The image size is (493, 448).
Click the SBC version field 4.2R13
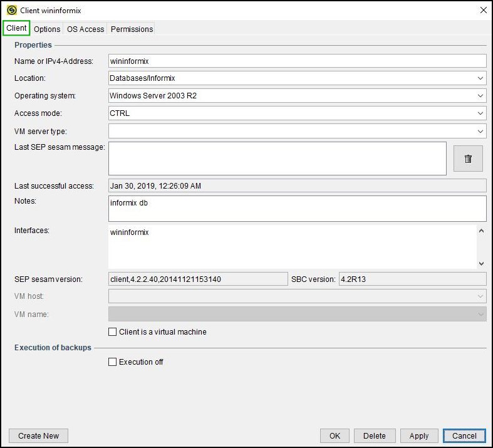click(x=413, y=279)
